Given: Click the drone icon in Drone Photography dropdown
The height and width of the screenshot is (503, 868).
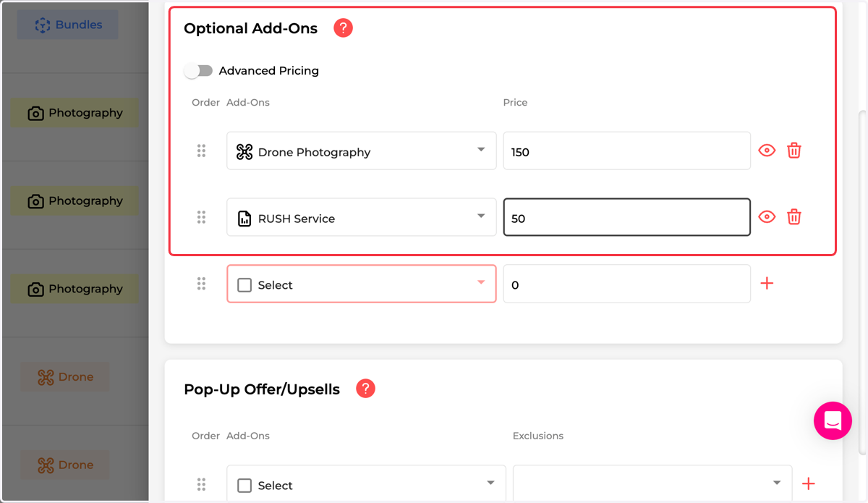Looking at the screenshot, I should [244, 151].
